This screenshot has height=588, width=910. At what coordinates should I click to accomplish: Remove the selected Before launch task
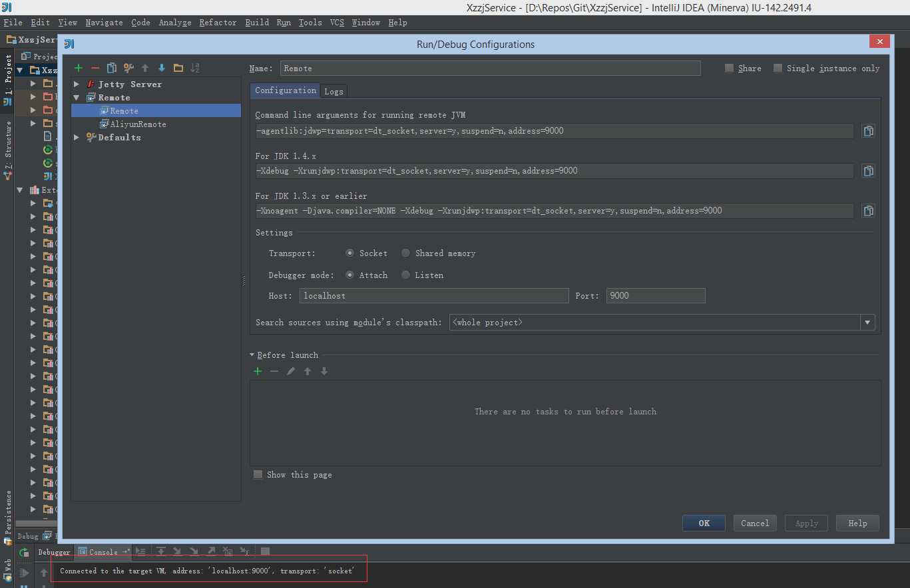click(x=274, y=371)
